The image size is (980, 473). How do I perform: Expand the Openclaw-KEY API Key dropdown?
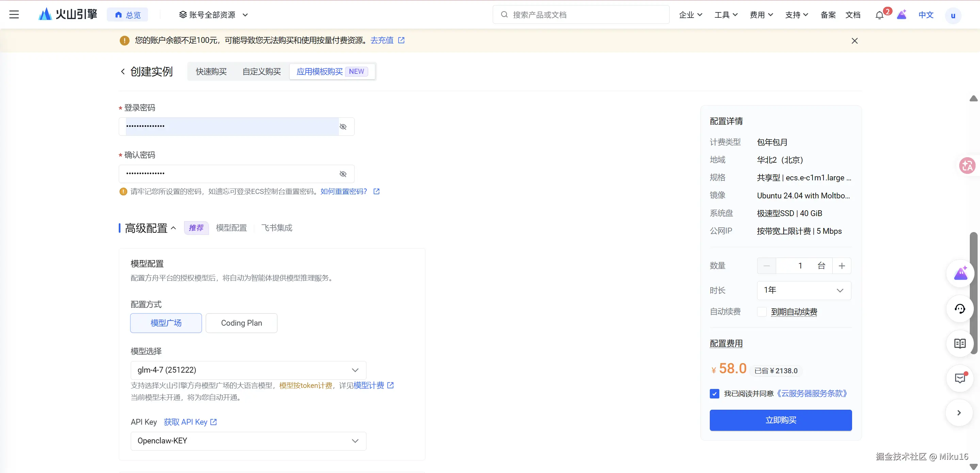point(248,441)
